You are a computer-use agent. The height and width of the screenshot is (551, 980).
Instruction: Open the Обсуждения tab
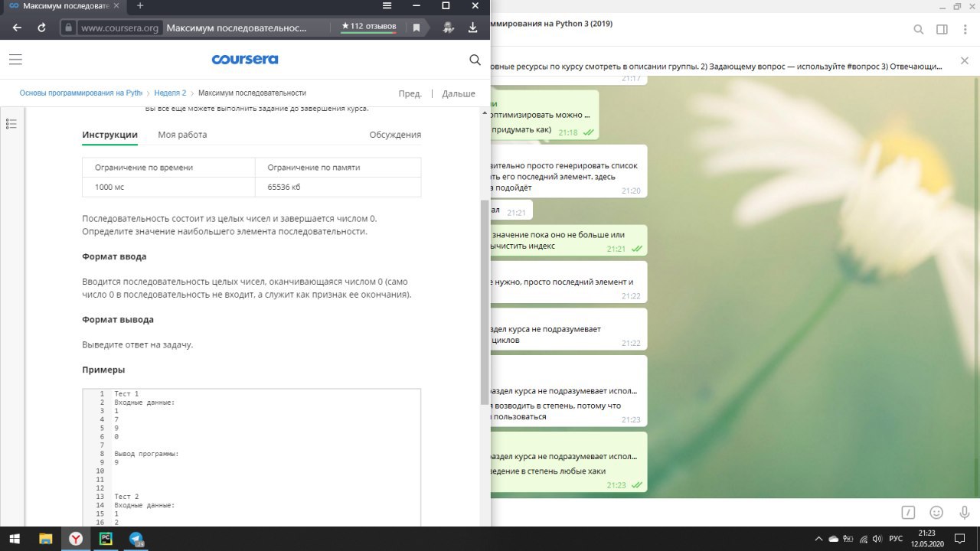point(395,135)
